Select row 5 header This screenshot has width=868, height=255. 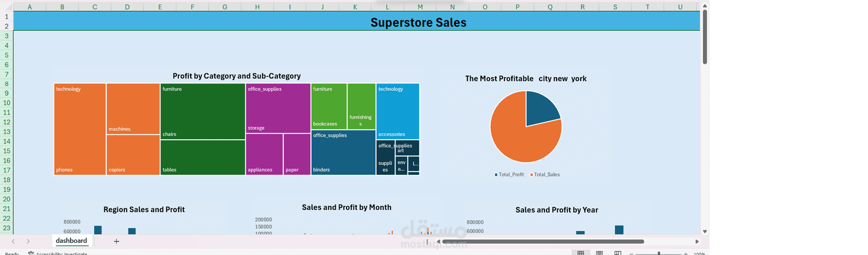6,55
